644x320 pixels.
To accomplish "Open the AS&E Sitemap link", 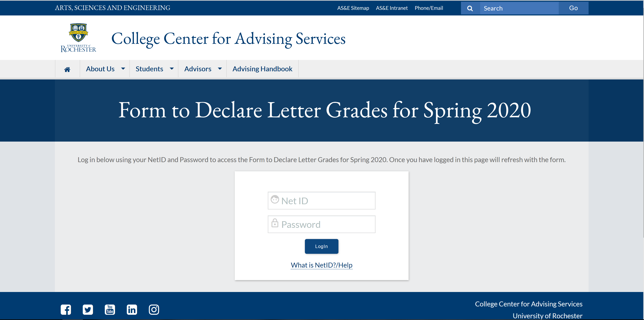I will click(353, 8).
